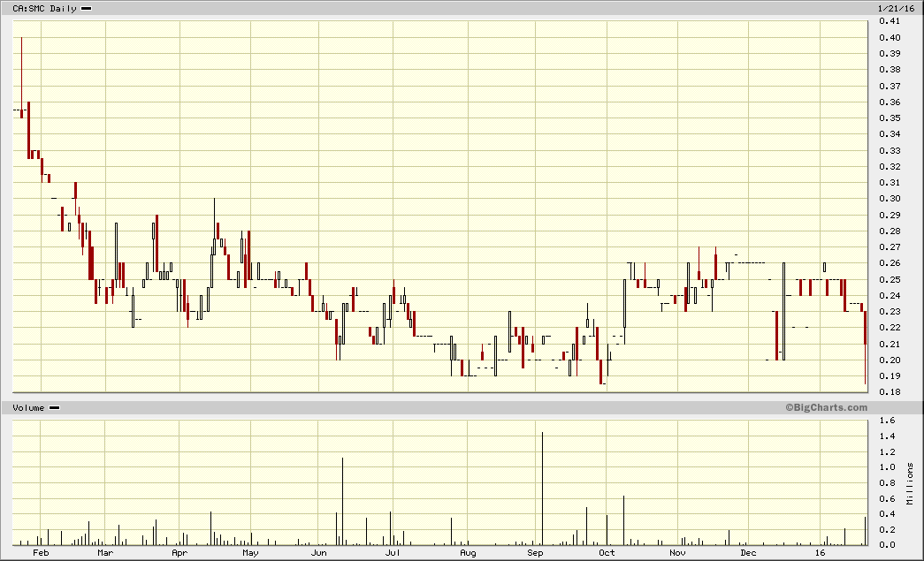Select the 1.6 volume axis label
The width and height of the screenshot is (924, 561).
point(888,421)
